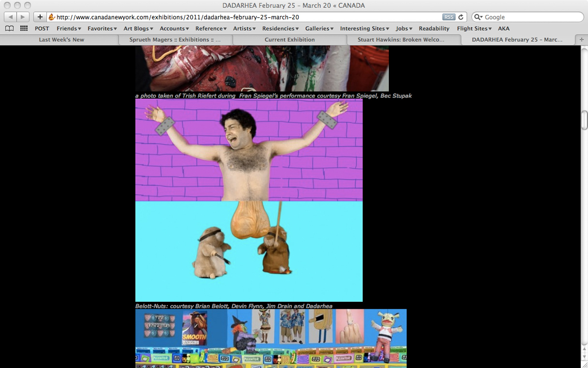This screenshot has width=588, height=368.
Task: Expand the Reference bookmarks folder
Action: pyautogui.click(x=211, y=29)
